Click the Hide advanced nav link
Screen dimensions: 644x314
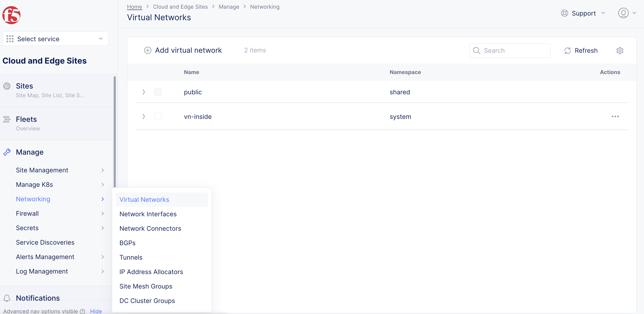pos(96,311)
